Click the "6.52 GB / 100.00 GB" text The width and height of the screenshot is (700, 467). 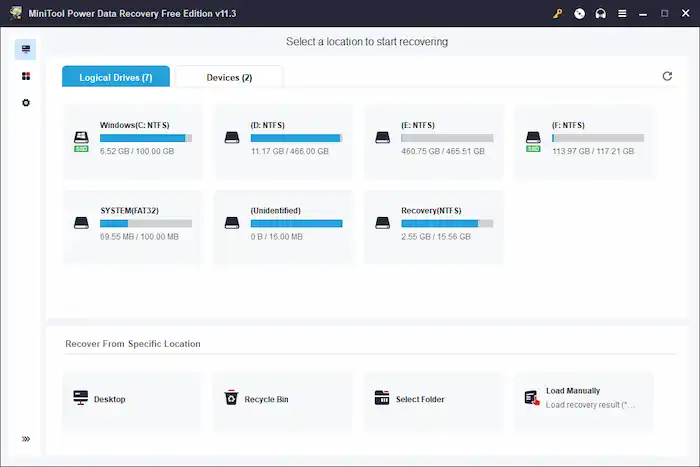[x=137, y=151]
